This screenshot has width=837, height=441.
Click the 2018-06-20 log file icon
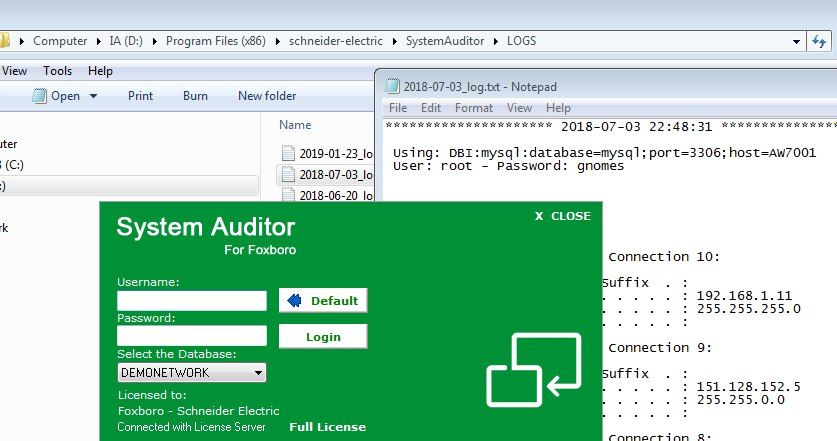click(288, 195)
